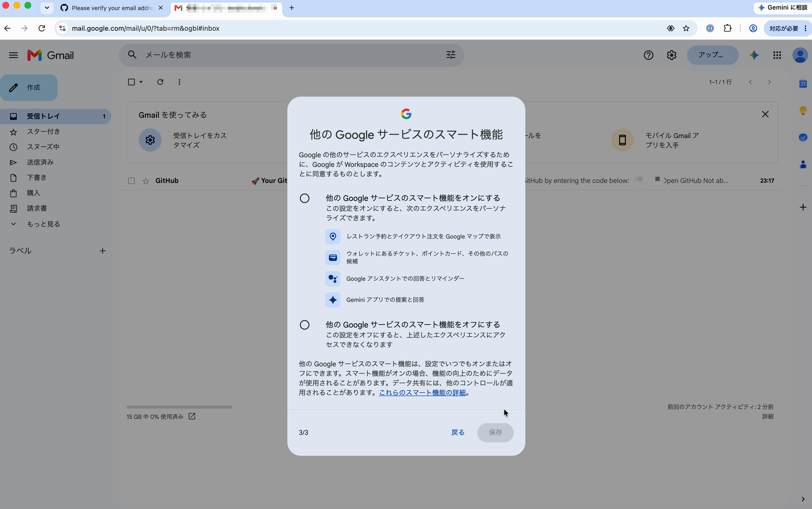Open Google Calendar side panel icon
812x509 pixels.
[803, 84]
